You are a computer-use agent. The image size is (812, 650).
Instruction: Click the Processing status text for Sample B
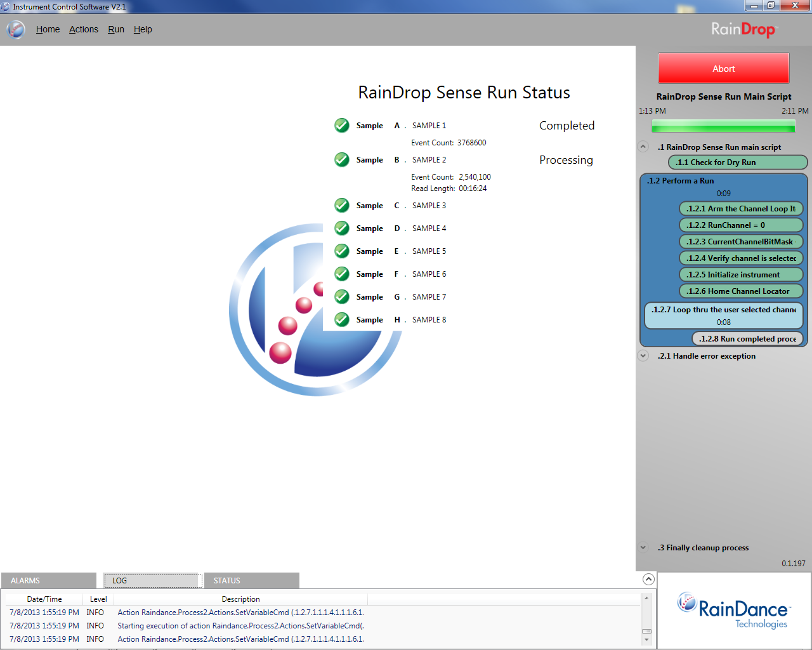coord(566,160)
